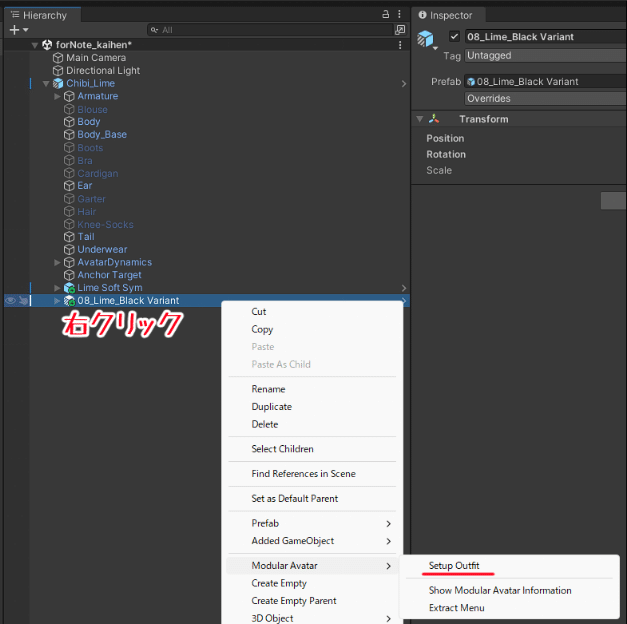Viewport: 627px width, 624px height.
Task: Expand the Lime Soft Sym prefab
Action: (x=57, y=288)
